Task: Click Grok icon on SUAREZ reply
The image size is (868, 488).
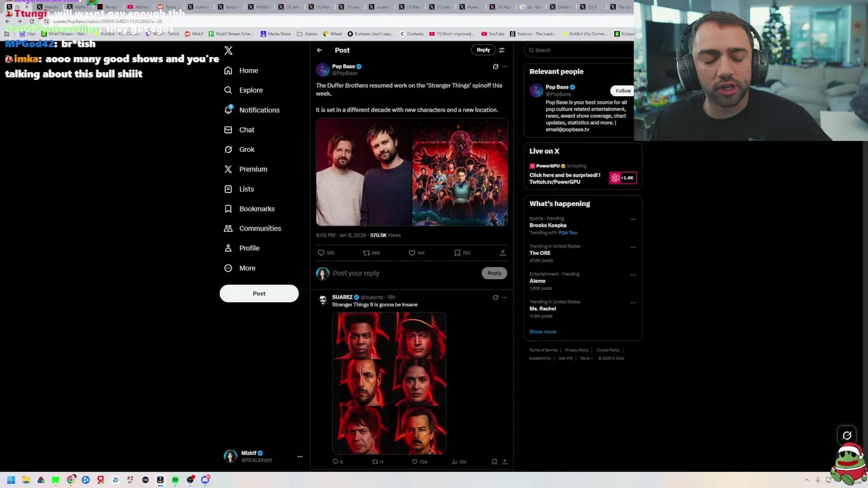Action: click(495, 298)
